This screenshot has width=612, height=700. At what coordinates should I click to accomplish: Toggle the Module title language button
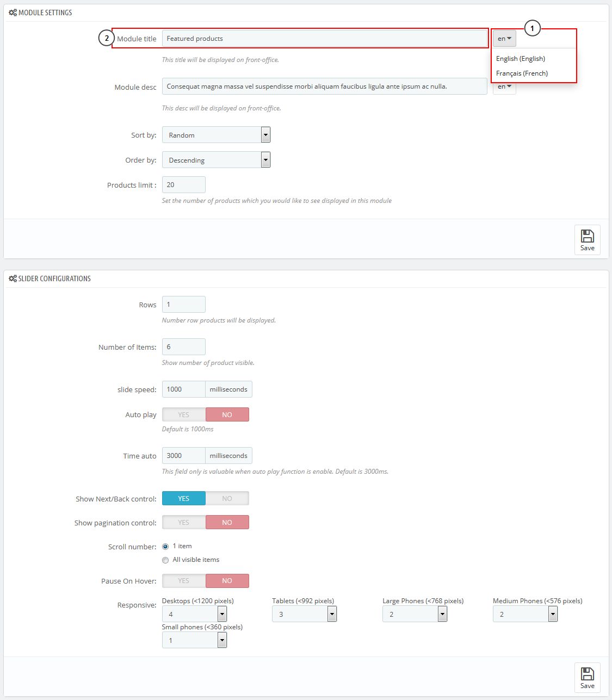[x=504, y=39]
